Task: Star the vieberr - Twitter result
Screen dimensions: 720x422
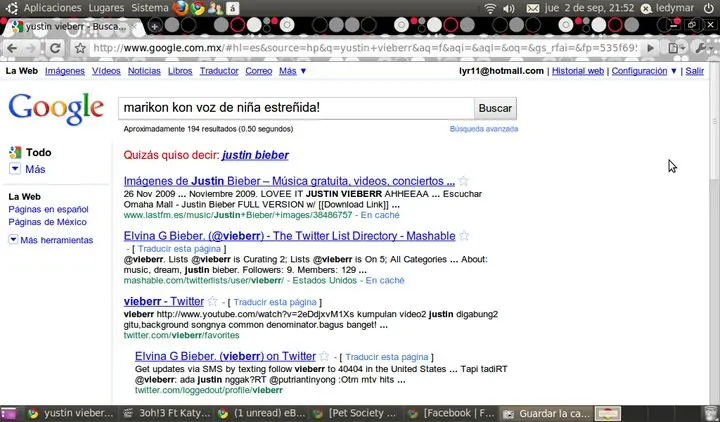Action: [x=212, y=302]
